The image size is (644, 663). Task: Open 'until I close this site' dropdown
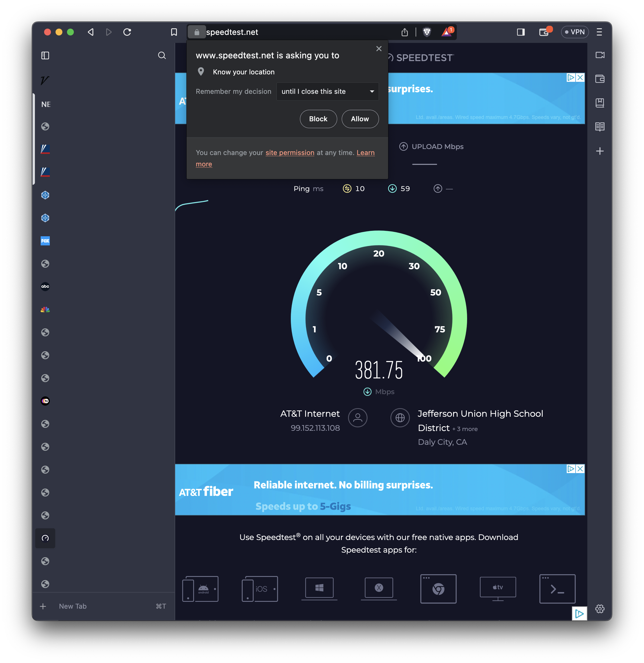click(327, 92)
